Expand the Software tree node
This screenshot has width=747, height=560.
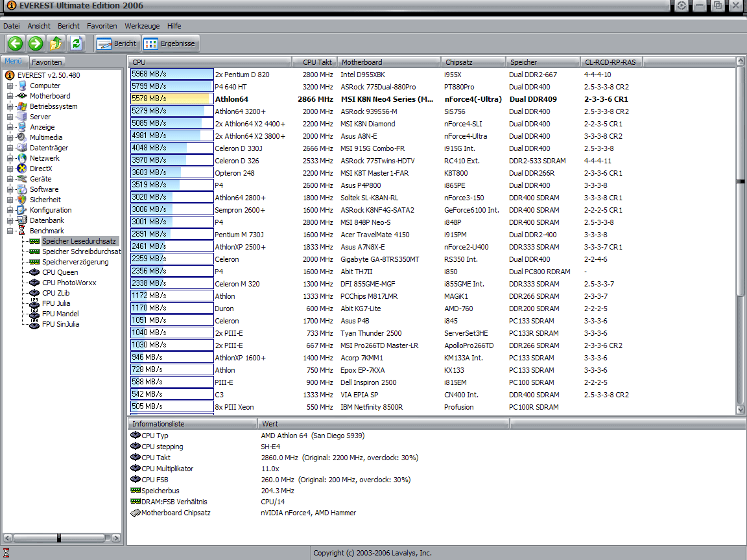click(x=10, y=189)
